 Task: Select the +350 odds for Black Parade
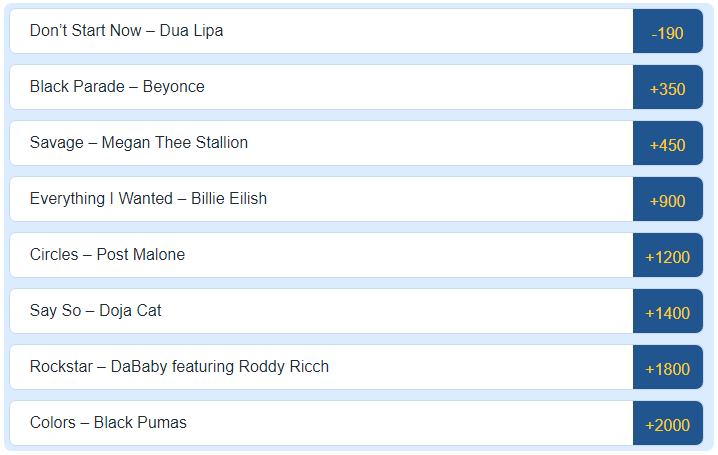(667, 89)
